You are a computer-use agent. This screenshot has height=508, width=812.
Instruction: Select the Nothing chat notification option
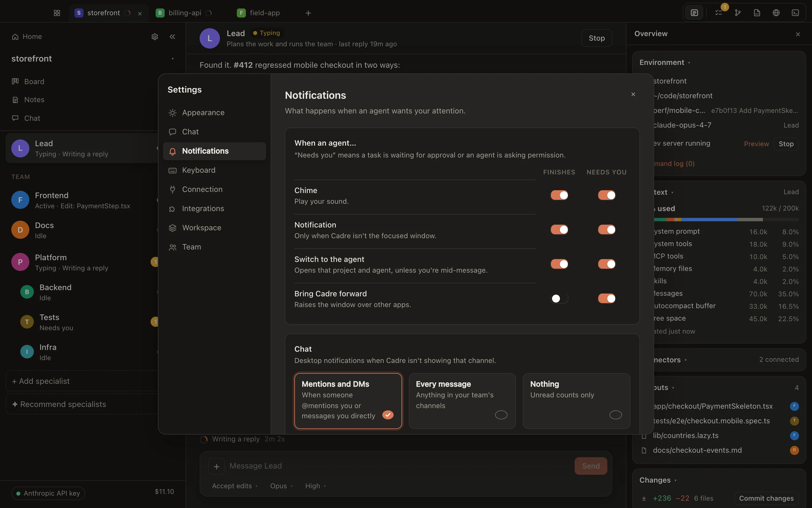(576, 401)
